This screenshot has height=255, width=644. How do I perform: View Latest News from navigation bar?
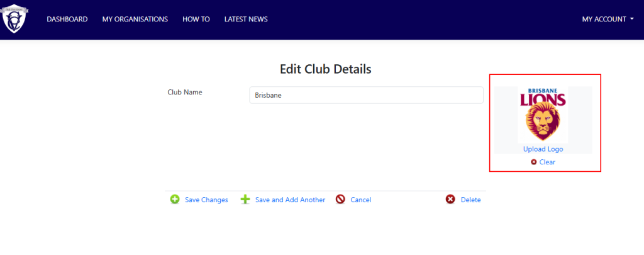[246, 20]
